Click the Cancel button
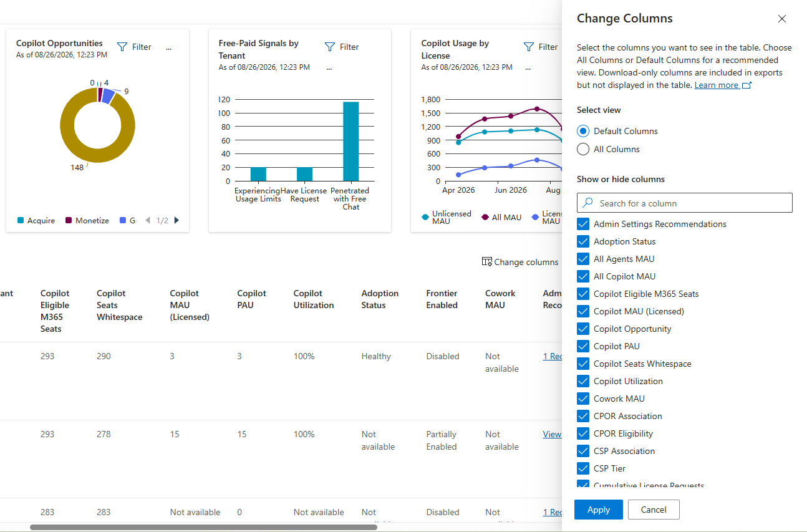807x532 pixels. tap(654, 510)
